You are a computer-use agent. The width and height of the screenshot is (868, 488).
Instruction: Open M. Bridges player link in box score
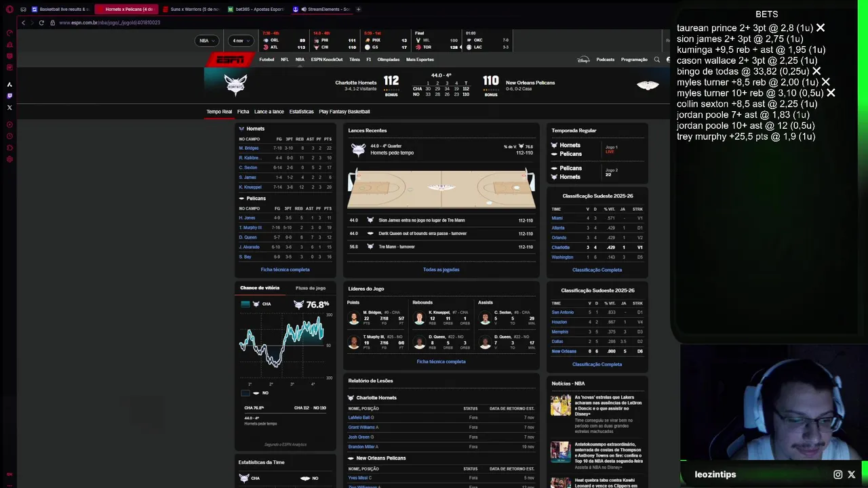tap(248, 148)
